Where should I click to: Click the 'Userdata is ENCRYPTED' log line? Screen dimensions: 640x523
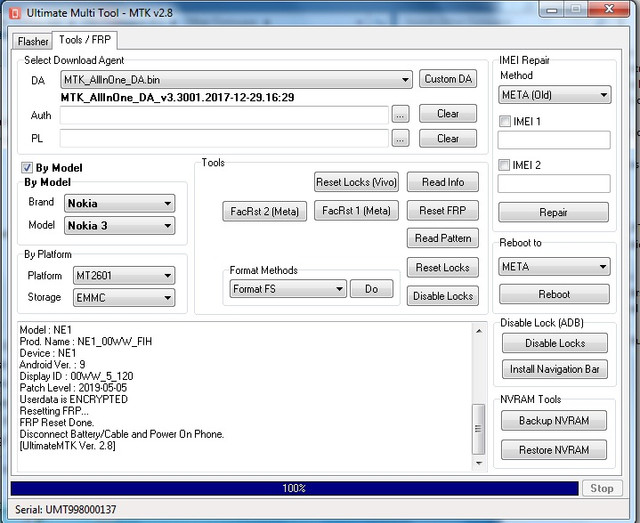pyautogui.click(x=73, y=399)
